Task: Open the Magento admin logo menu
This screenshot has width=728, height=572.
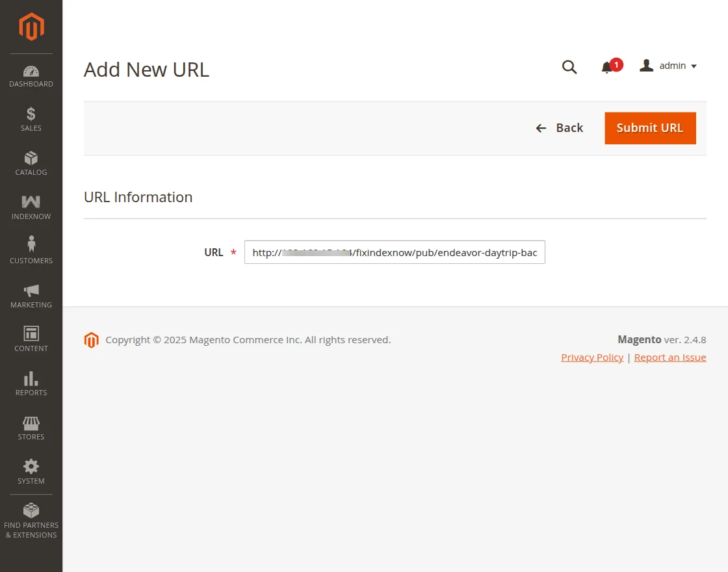Action: point(31,26)
